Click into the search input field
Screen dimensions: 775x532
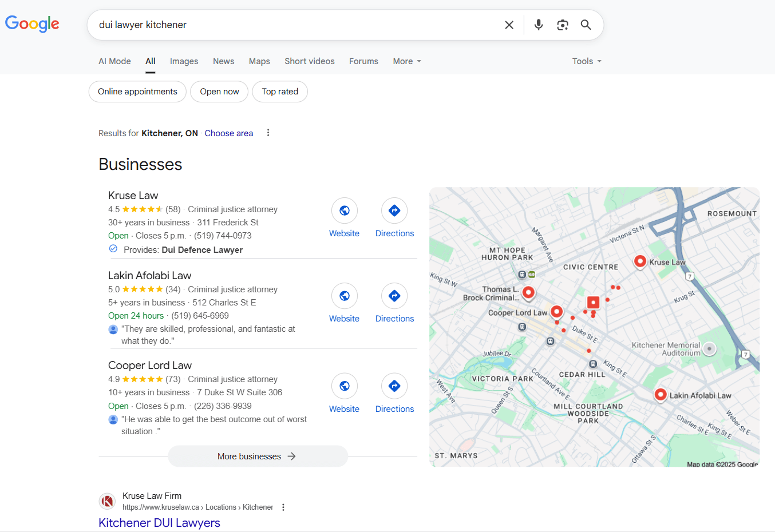coord(286,25)
